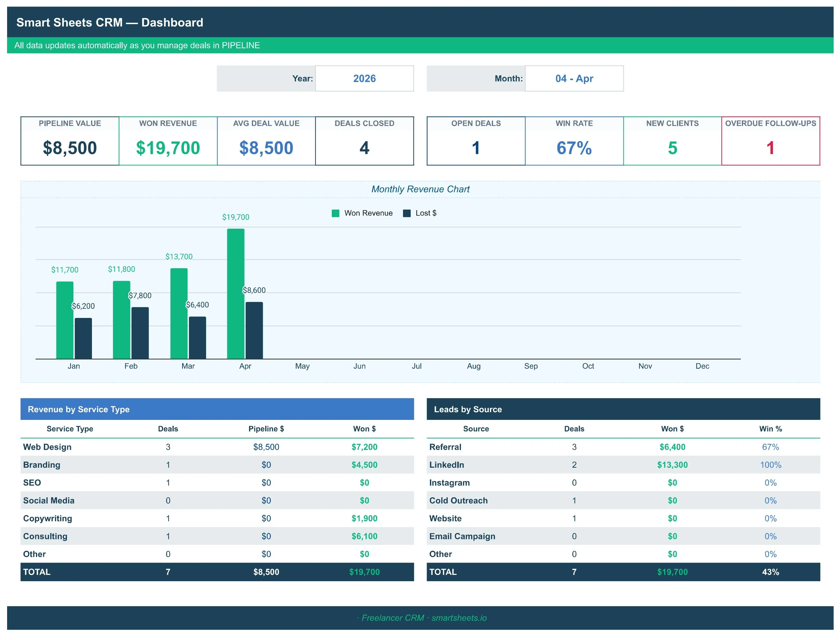The image size is (840, 640).
Task: Click the Jul axis label
Action: [417, 366]
